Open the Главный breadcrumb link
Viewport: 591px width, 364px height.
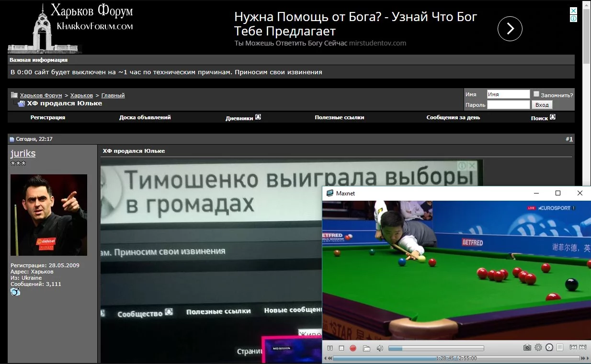point(113,95)
